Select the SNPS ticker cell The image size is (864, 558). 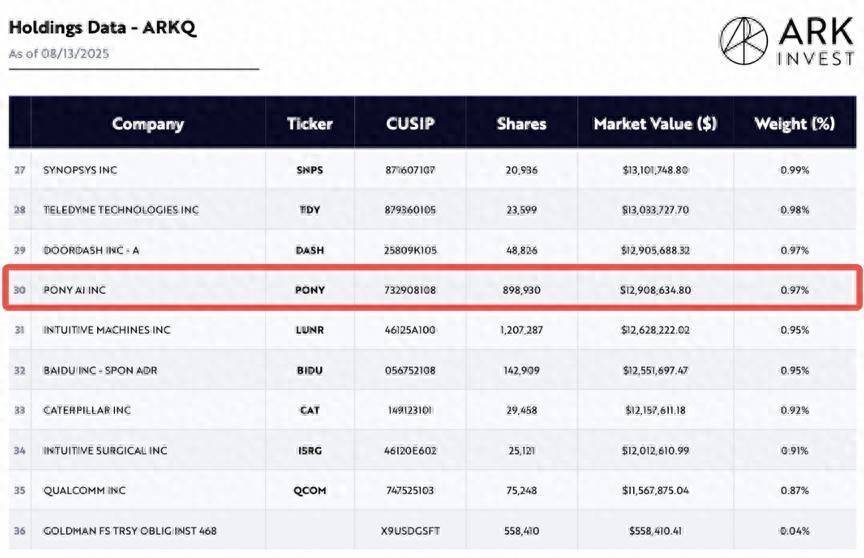pos(310,170)
